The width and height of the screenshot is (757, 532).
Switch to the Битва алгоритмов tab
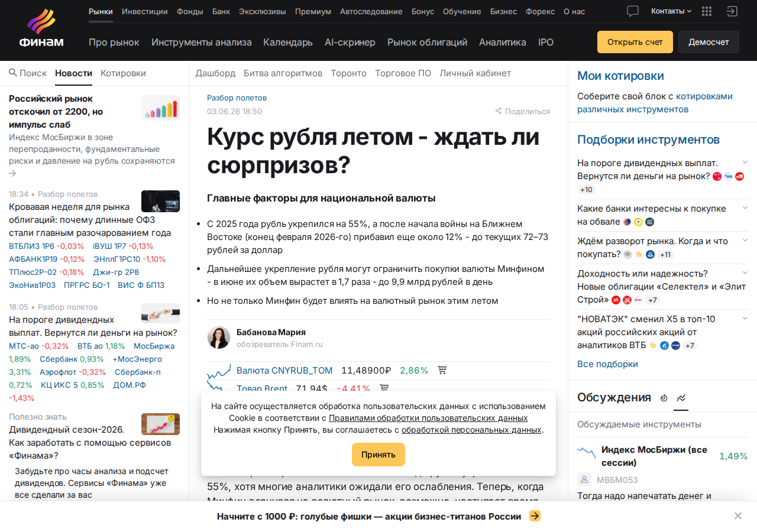point(283,73)
